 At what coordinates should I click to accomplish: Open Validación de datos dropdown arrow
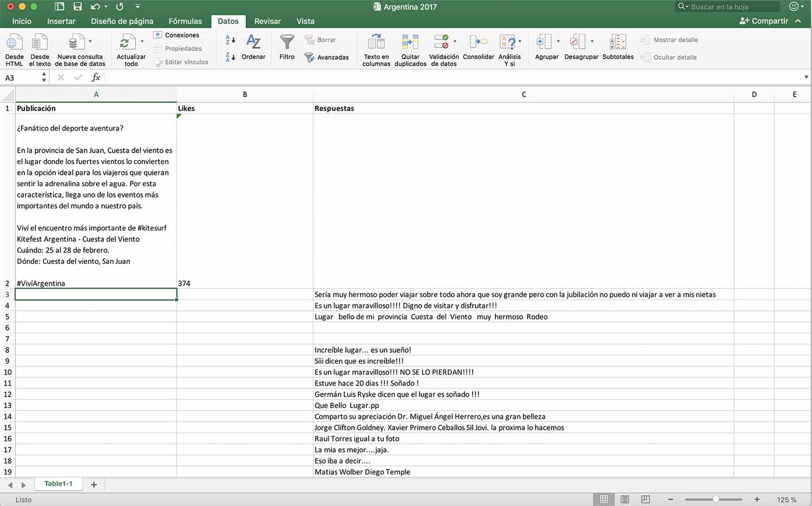point(455,41)
